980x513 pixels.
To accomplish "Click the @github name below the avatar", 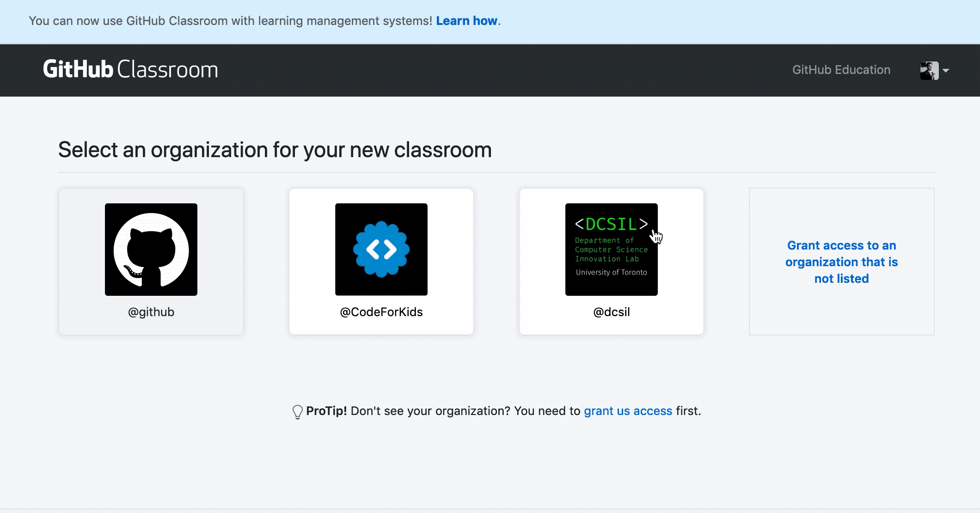I will 151,312.
